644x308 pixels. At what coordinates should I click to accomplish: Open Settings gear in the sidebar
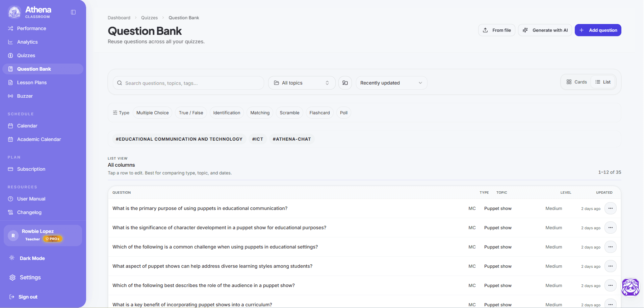point(12,278)
